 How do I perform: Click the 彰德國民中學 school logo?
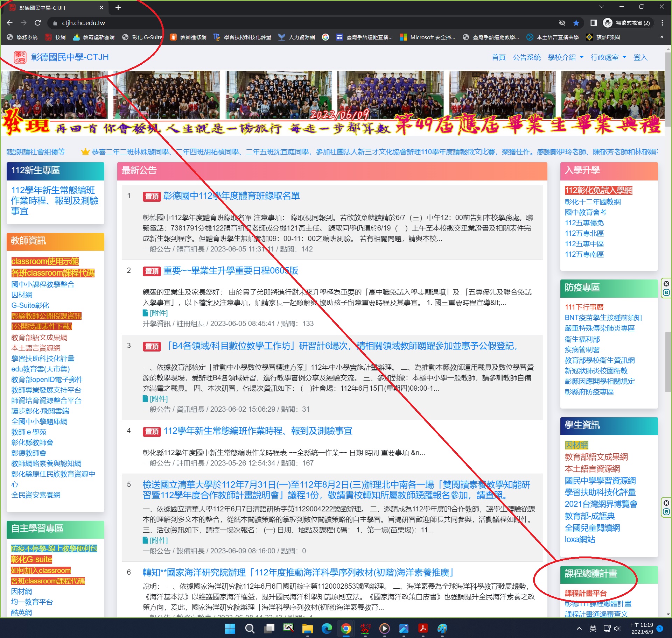click(21, 57)
